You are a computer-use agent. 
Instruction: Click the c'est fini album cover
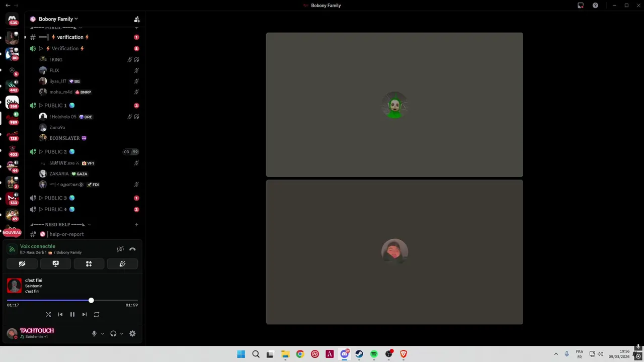click(x=14, y=286)
